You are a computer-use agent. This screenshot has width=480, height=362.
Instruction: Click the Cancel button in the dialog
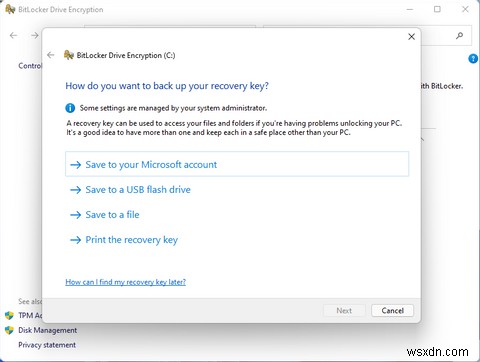tap(392, 311)
